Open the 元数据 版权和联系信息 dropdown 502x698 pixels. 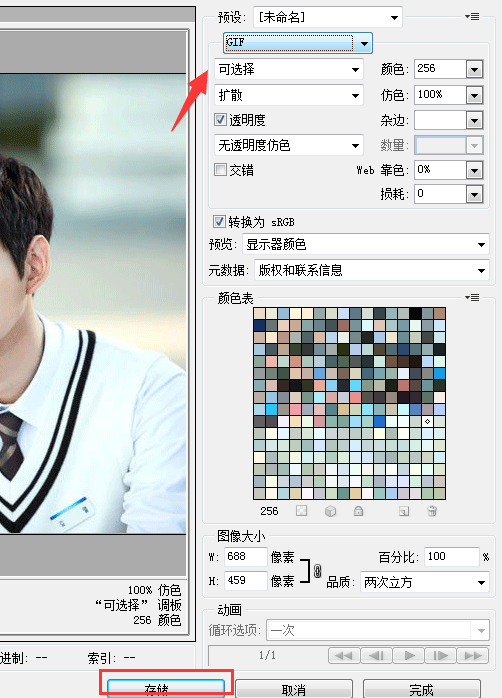372,270
